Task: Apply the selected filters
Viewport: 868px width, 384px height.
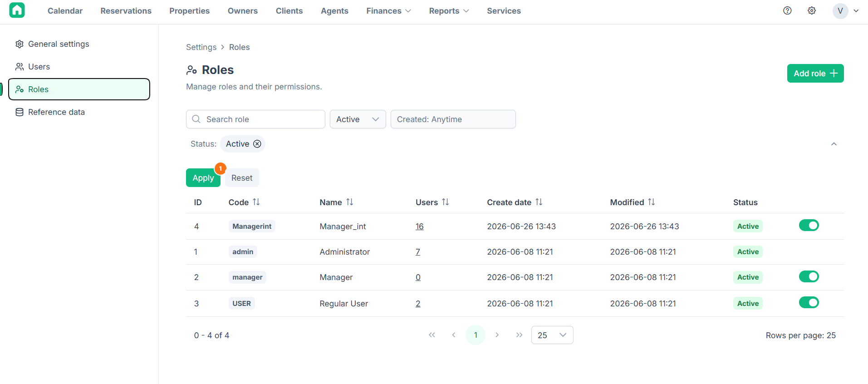Action: [x=203, y=178]
